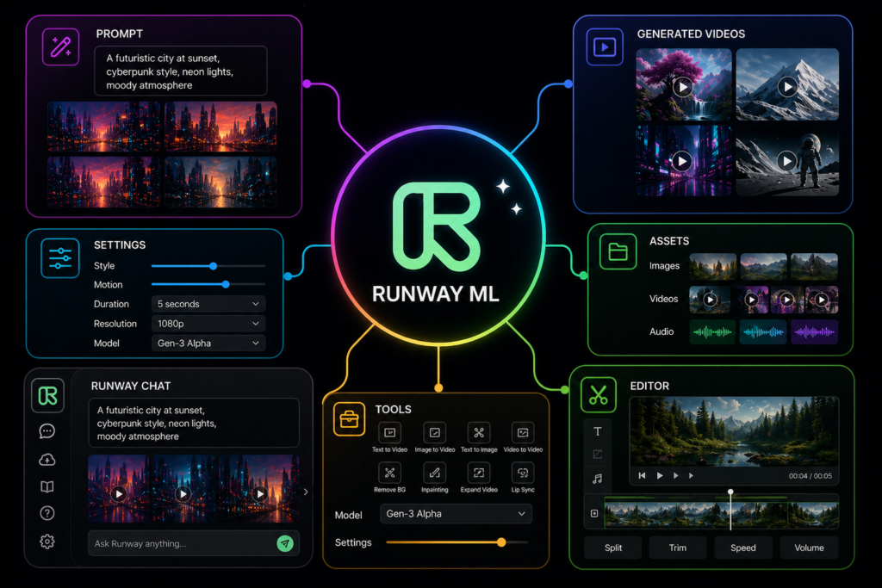
Task: Open the Assets folder icon
Action: click(618, 251)
